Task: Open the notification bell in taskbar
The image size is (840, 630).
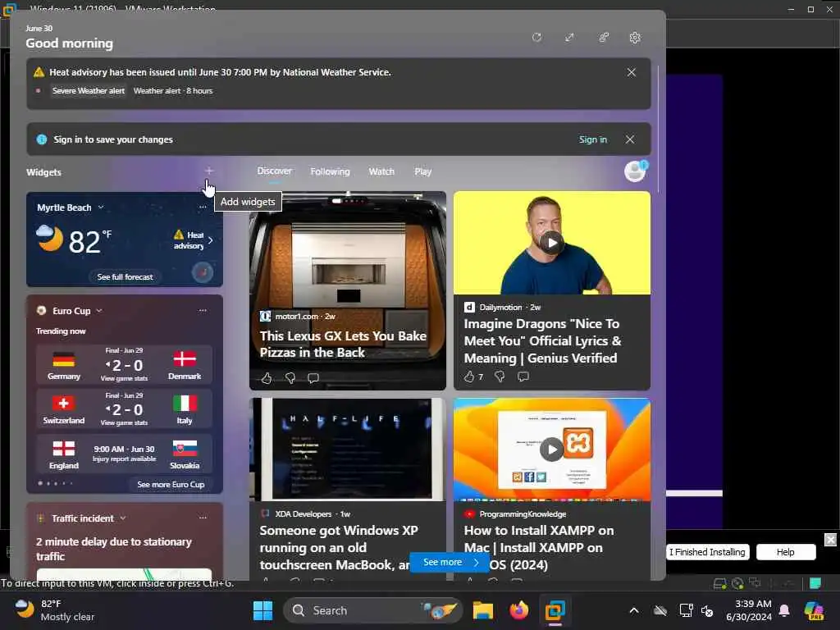Action: click(x=784, y=610)
